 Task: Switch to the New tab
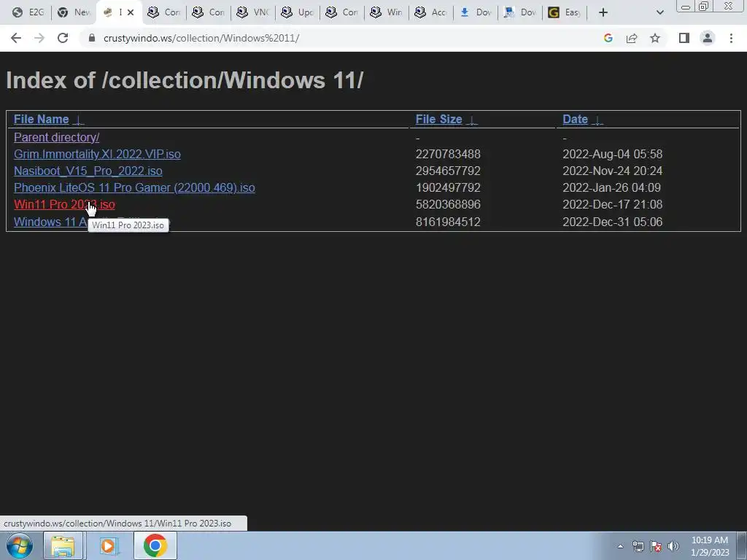pyautogui.click(x=74, y=12)
